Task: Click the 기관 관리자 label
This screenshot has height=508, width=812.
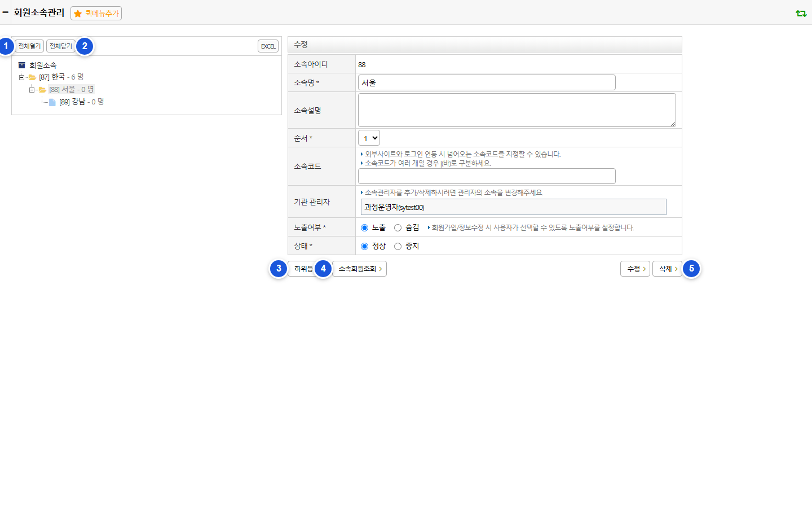Action: [x=312, y=202]
